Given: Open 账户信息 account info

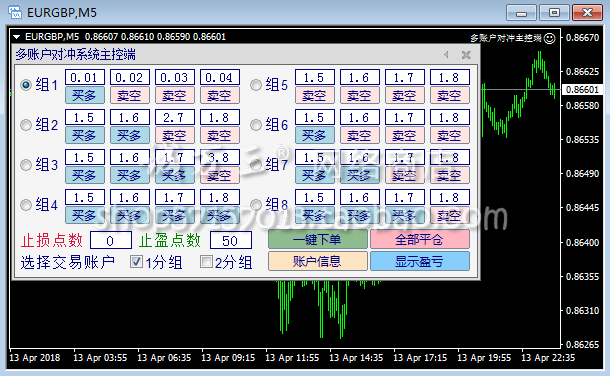Looking at the screenshot, I should (317, 261).
